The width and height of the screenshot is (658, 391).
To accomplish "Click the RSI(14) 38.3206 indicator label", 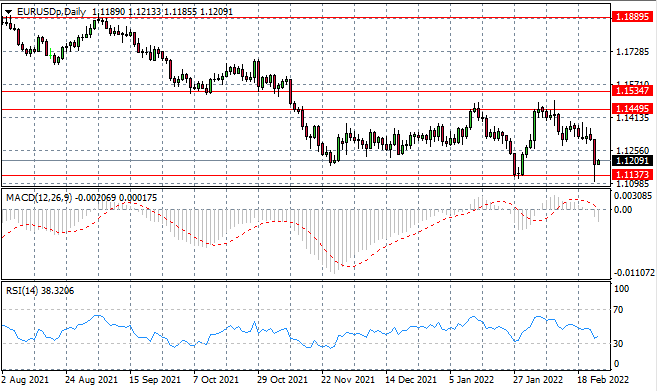I will (40, 290).
